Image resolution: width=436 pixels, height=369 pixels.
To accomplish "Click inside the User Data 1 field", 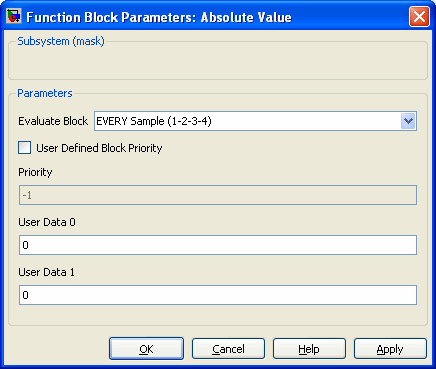I will 218,295.
